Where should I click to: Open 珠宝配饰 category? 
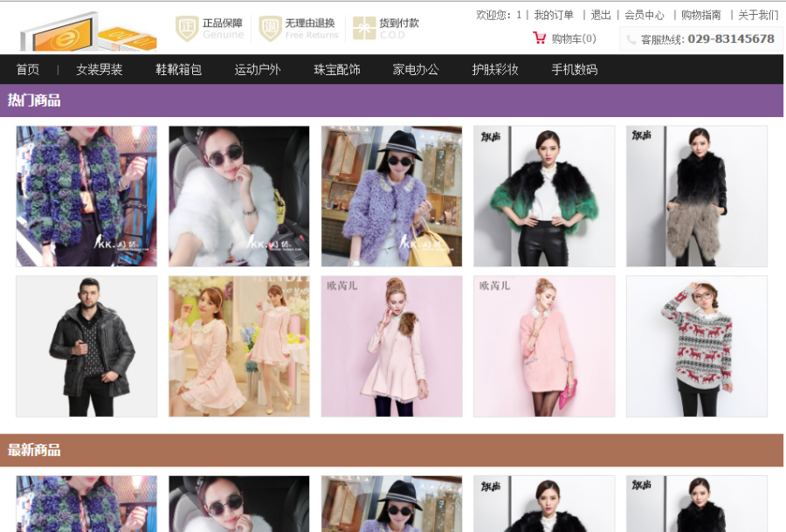337,70
